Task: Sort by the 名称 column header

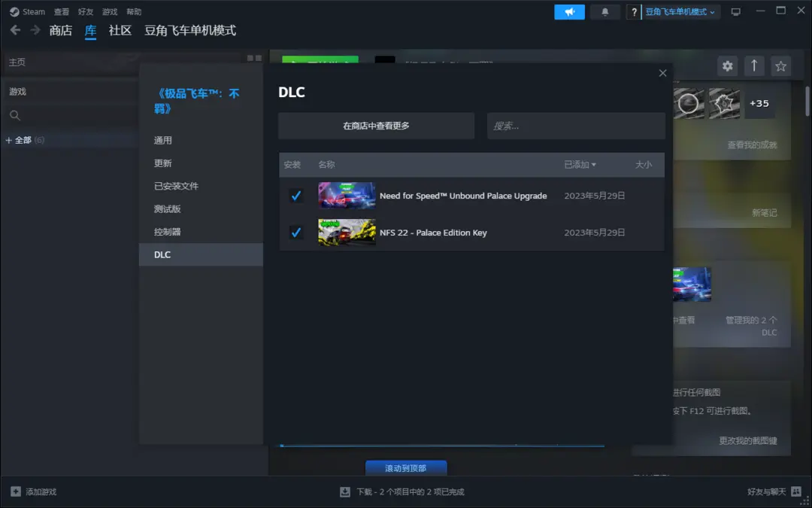Action: [326, 165]
